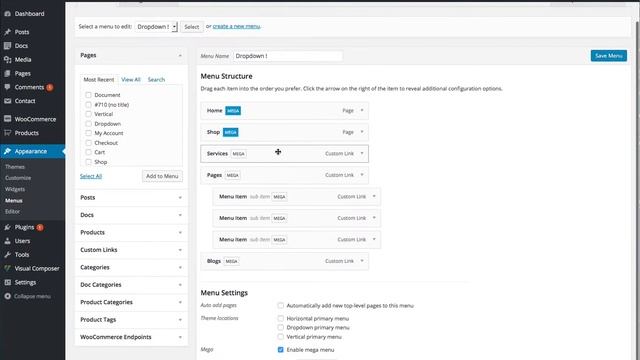Click the Plugins icon in sidebar
640x360 pixels.
pos(7,227)
